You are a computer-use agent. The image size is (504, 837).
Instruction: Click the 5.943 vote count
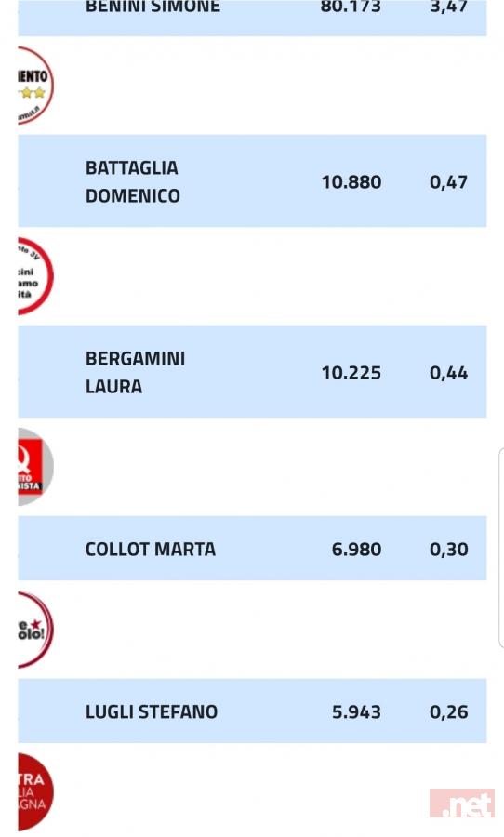(357, 711)
